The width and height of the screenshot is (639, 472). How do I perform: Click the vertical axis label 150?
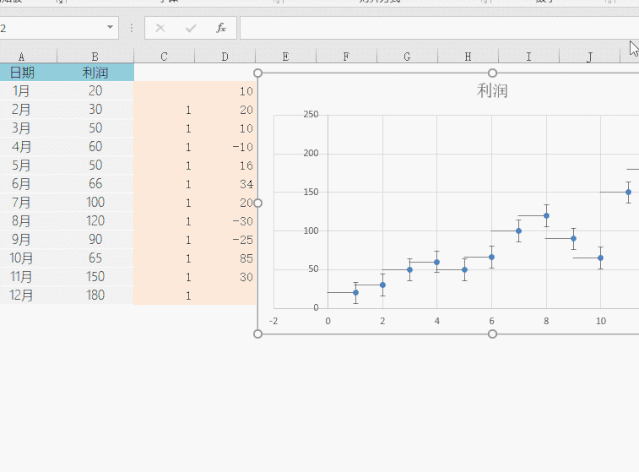pos(311,192)
